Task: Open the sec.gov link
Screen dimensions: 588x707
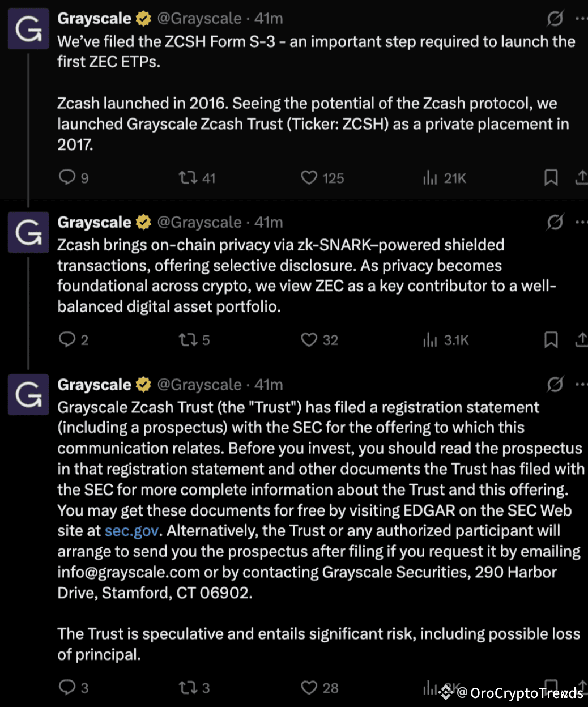Action: (131, 531)
